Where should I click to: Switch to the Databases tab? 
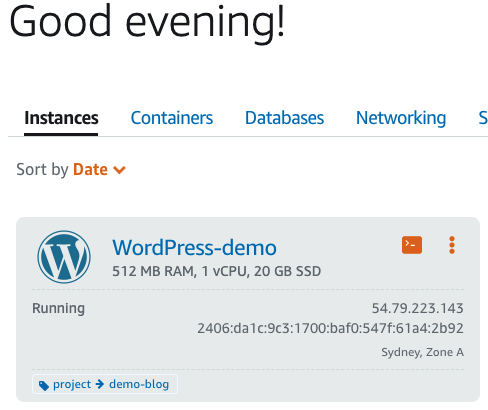284,118
